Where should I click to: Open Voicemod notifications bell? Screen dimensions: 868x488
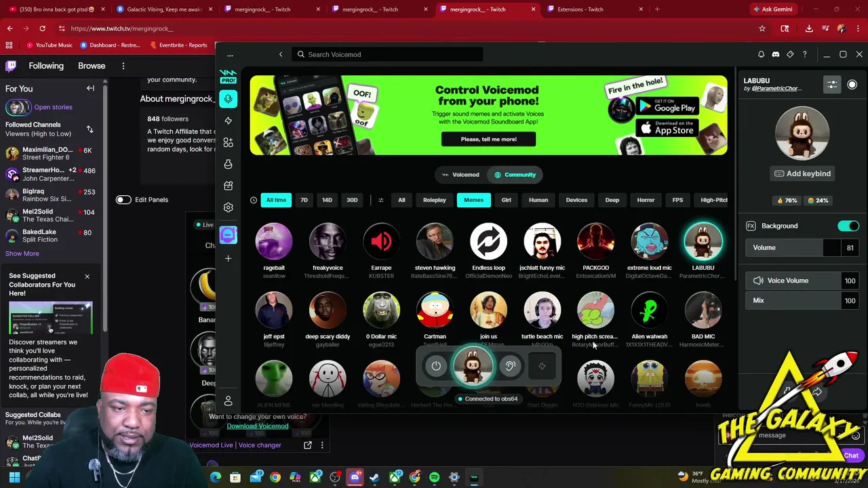pyautogui.click(x=761, y=54)
